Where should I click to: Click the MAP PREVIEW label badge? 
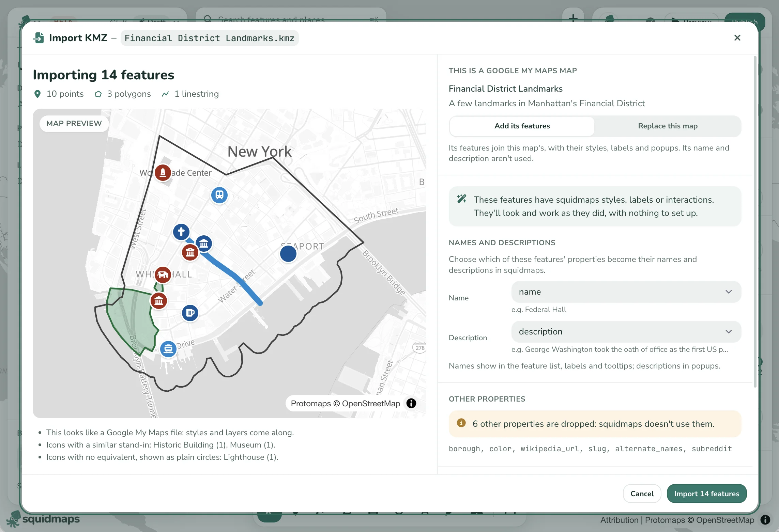(x=74, y=123)
